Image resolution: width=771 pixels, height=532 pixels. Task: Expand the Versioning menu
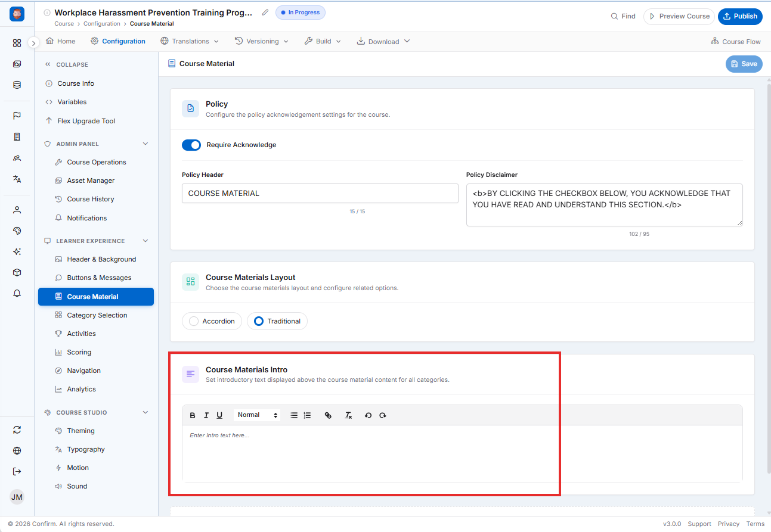(x=262, y=41)
